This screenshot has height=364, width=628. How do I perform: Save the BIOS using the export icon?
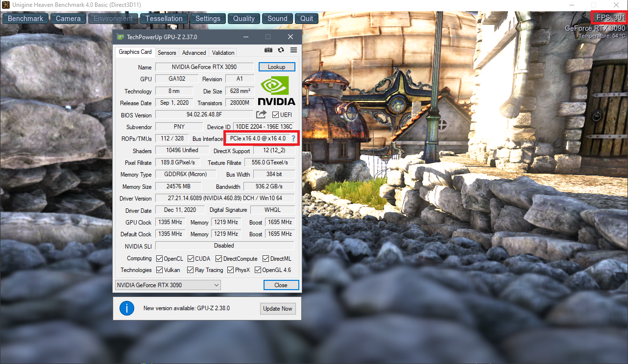coord(261,114)
